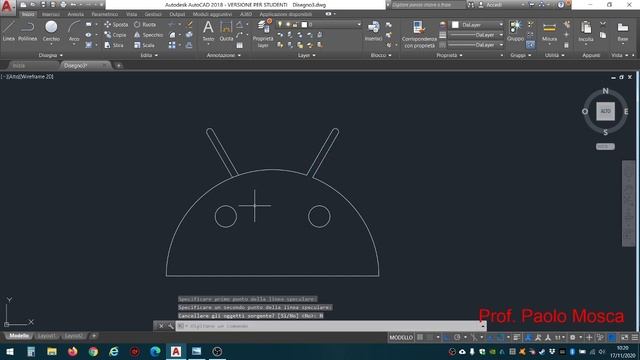Expand the Disegna panel
The image size is (640, 360).
click(51, 55)
